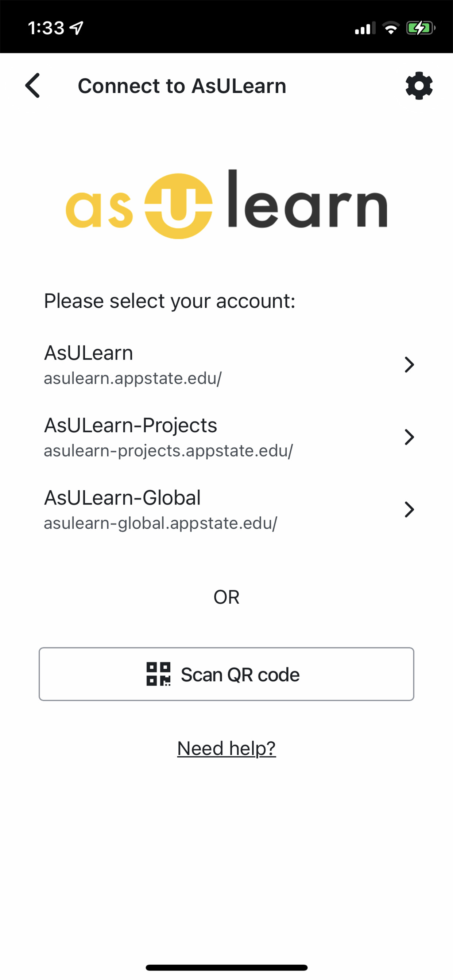Viewport: 453px width, 980px height.
Task: Open settings via the gear icon
Action: (419, 86)
